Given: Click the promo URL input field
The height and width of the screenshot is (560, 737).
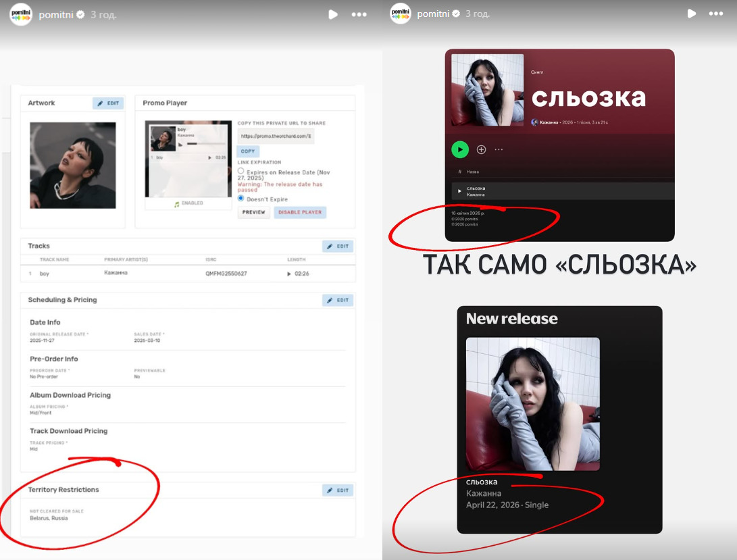Looking at the screenshot, I should click(276, 136).
